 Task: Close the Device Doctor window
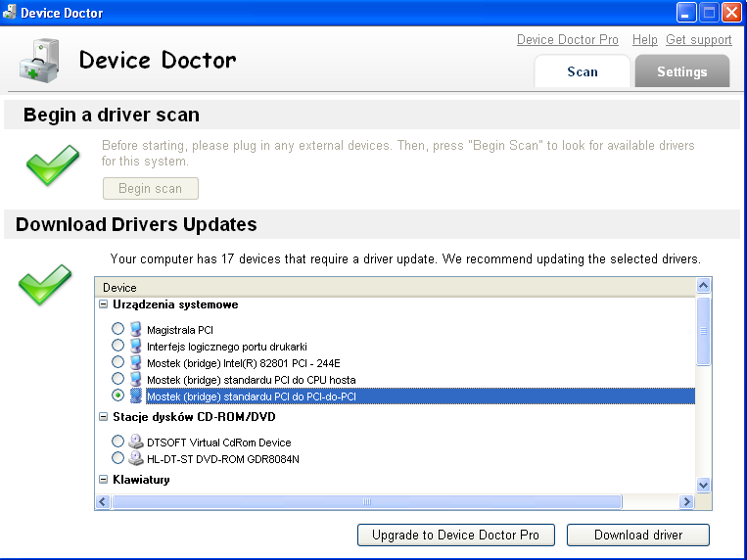pyautogui.click(x=731, y=13)
